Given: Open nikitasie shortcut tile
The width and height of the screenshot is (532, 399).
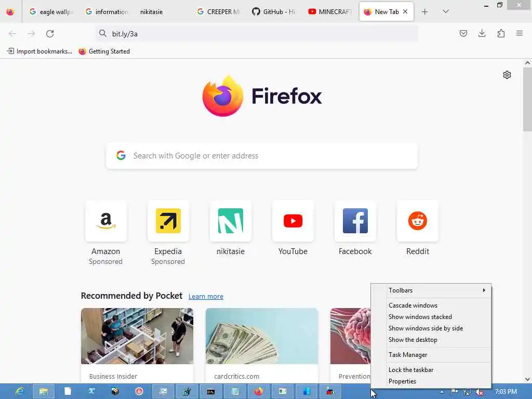Looking at the screenshot, I should tap(230, 221).
